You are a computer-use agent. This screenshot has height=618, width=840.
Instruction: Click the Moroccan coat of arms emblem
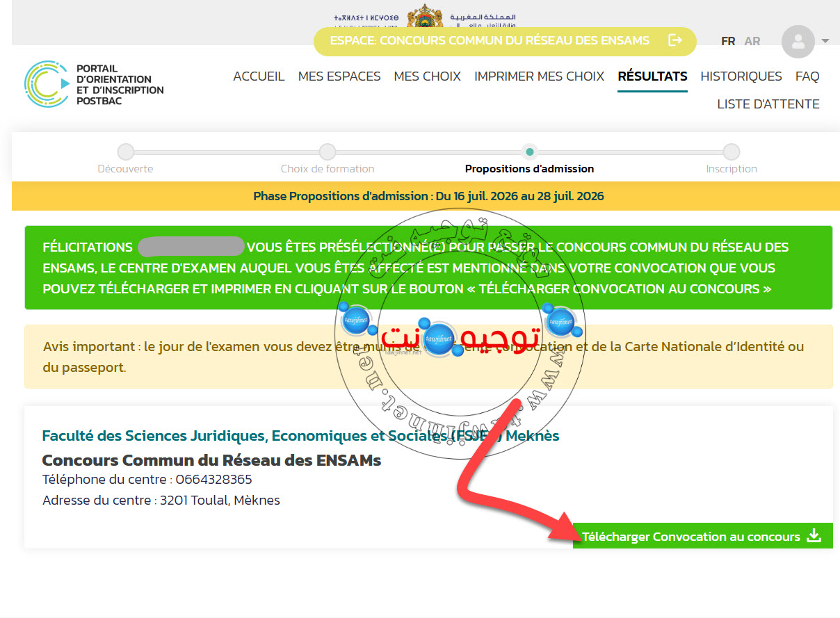(424, 15)
